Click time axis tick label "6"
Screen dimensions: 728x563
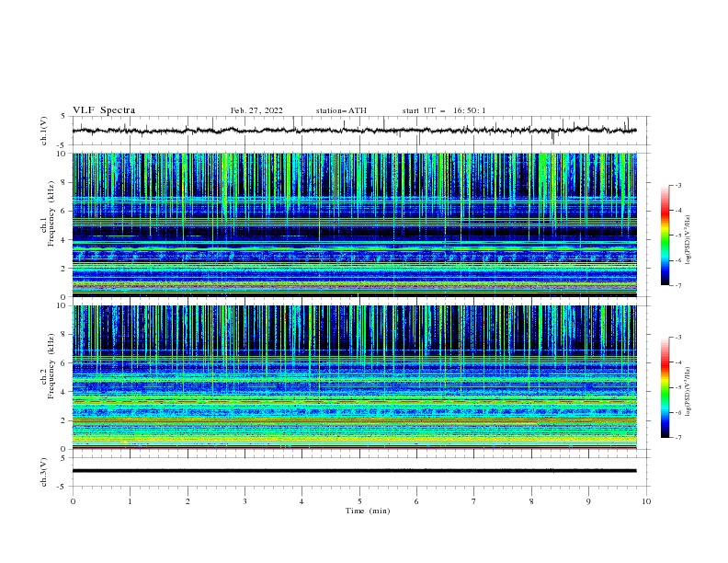point(416,501)
